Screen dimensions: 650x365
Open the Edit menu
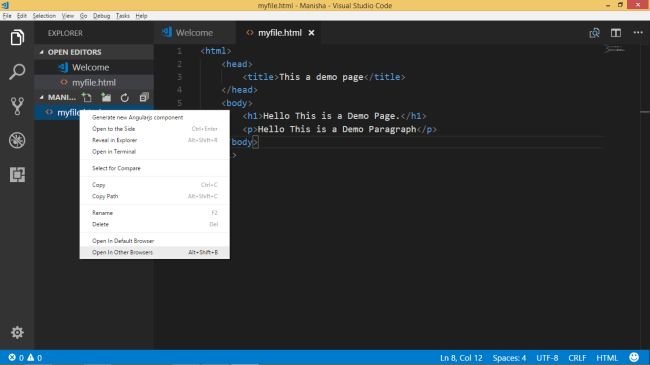[x=22, y=16]
